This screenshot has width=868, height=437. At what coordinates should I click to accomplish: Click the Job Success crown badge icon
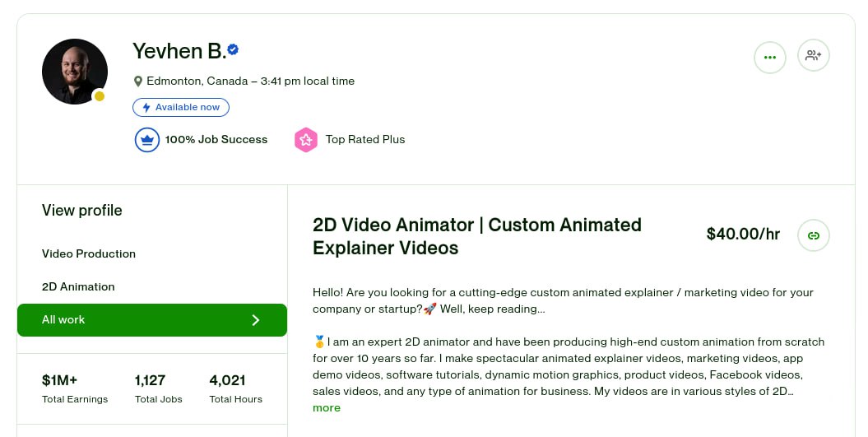click(x=146, y=140)
